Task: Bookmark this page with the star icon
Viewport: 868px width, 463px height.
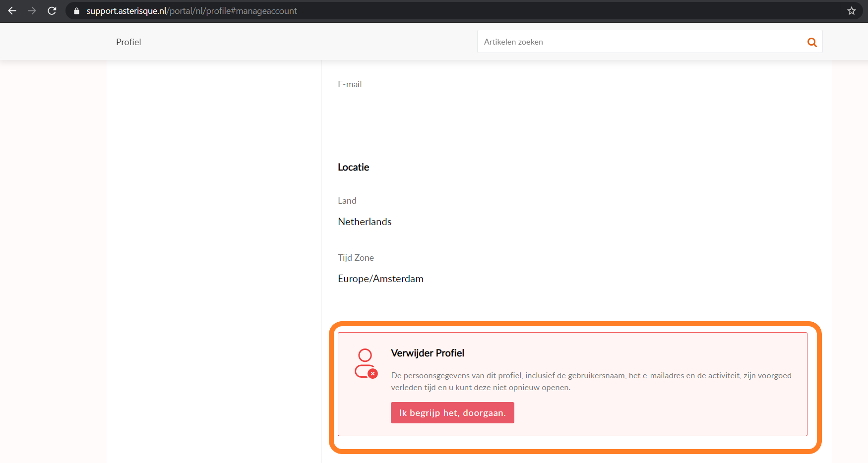Action: point(852,11)
